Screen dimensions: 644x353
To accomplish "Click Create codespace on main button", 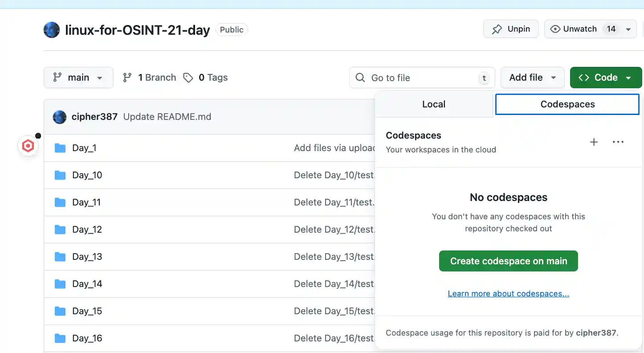I will [509, 261].
